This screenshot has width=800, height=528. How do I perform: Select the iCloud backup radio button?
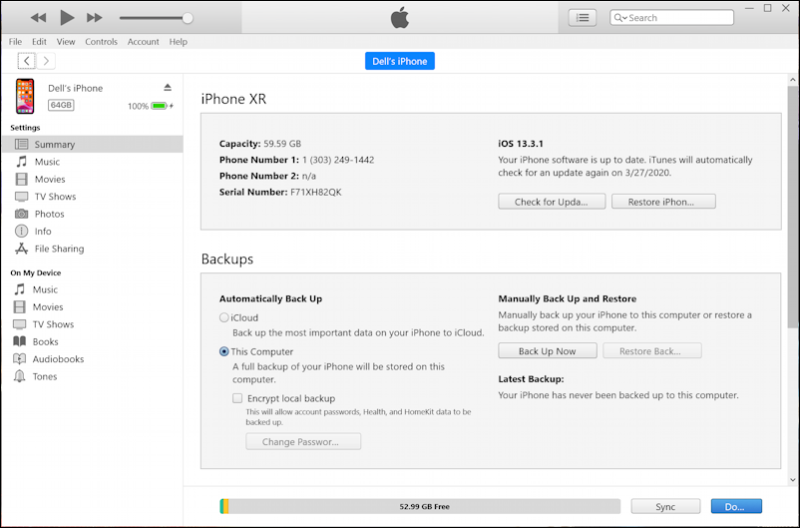[224, 317]
